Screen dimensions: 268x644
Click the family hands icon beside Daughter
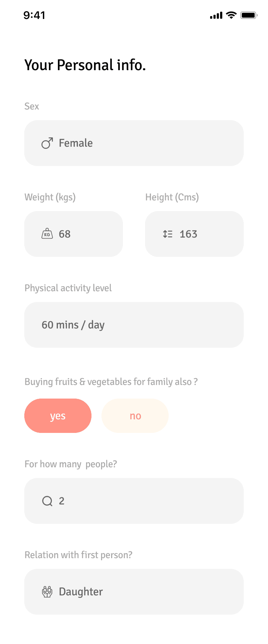47,592
